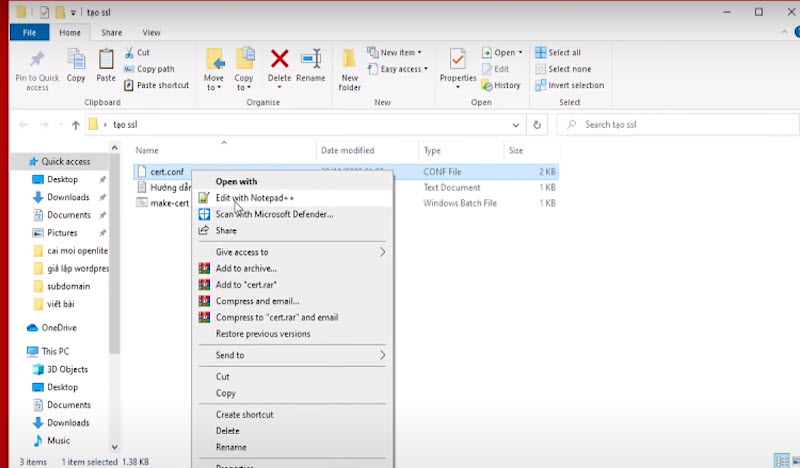Switch to the View ribbon tab
Screen dimensions: 800x468
[x=151, y=33]
